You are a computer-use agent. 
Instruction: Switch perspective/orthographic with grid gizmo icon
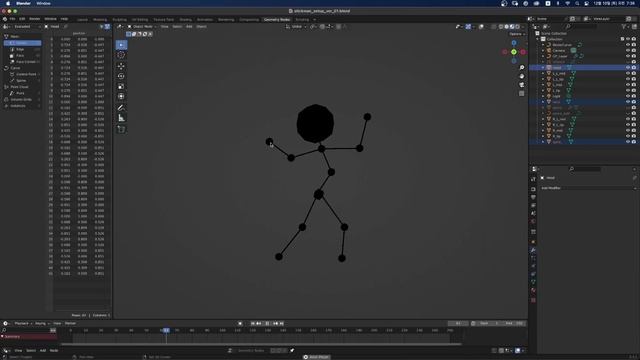pyautogui.click(x=522, y=93)
